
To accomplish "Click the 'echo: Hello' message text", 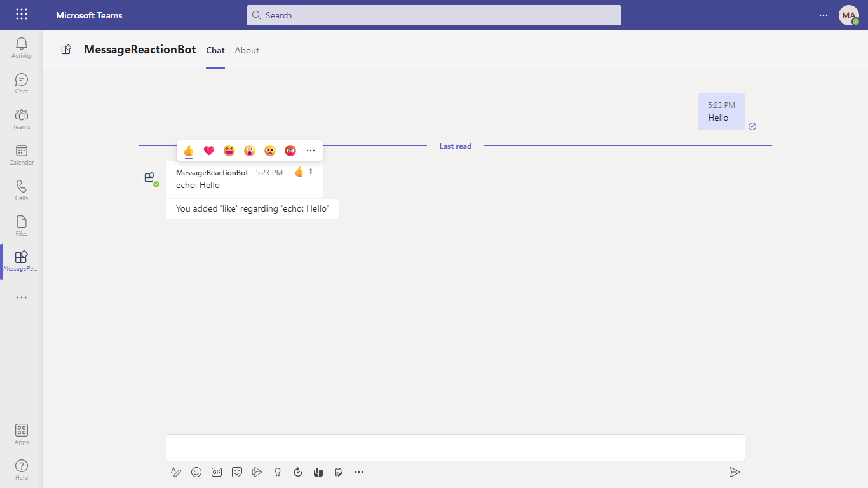I will click(198, 186).
